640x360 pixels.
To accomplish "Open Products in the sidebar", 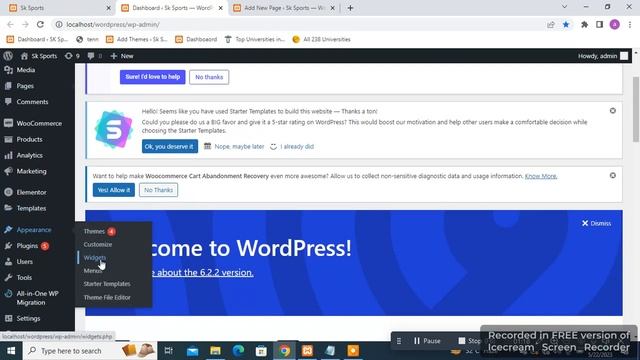I will click(x=29, y=139).
